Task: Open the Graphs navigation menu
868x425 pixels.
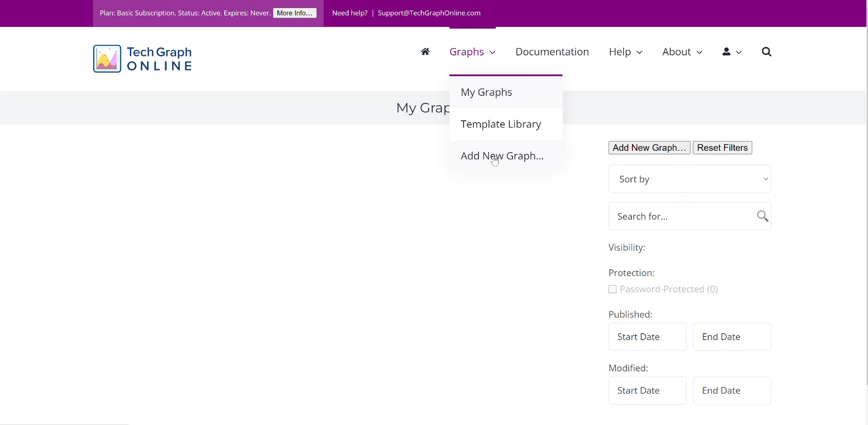Action: tap(472, 52)
